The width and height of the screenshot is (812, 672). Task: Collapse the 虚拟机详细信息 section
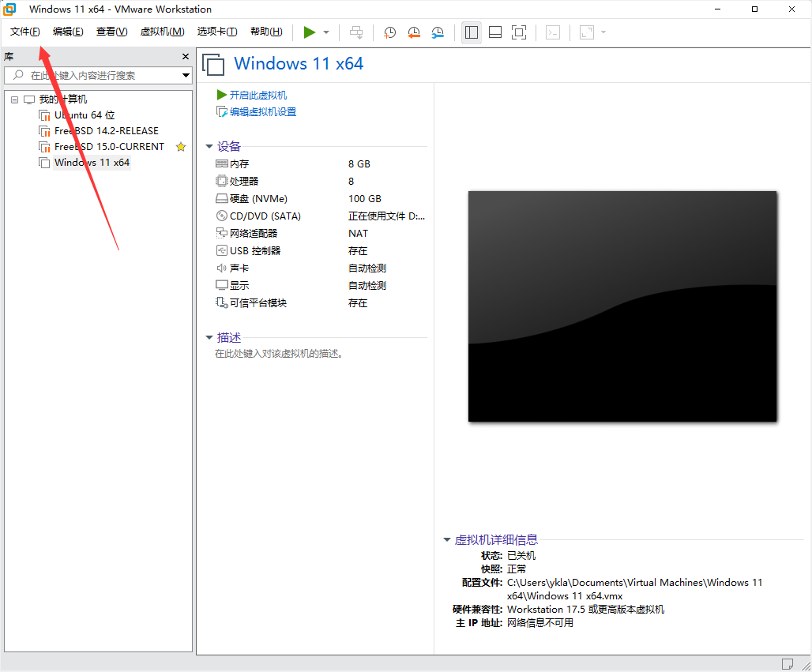pos(447,539)
